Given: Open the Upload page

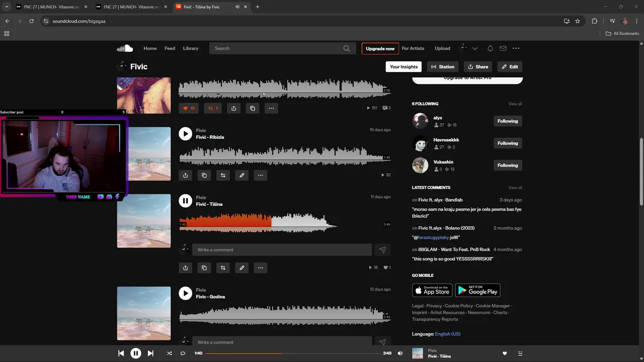Looking at the screenshot, I should (x=443, y=48).
